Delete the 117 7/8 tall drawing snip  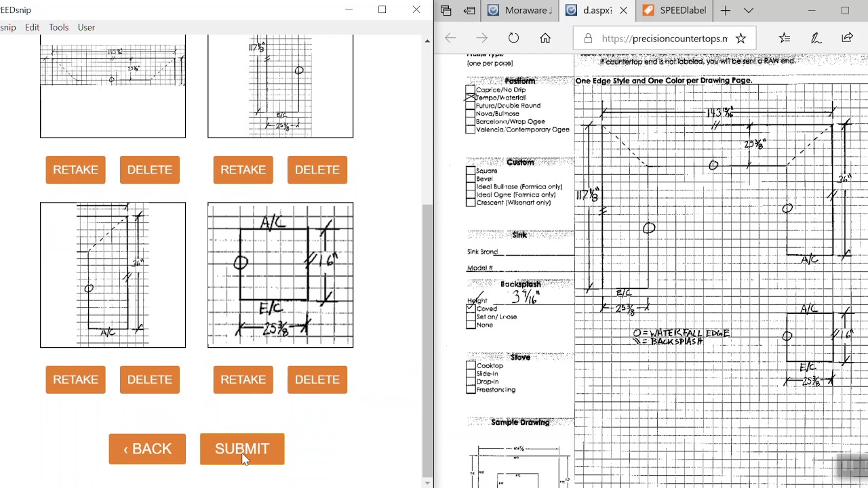pos(317,169)
